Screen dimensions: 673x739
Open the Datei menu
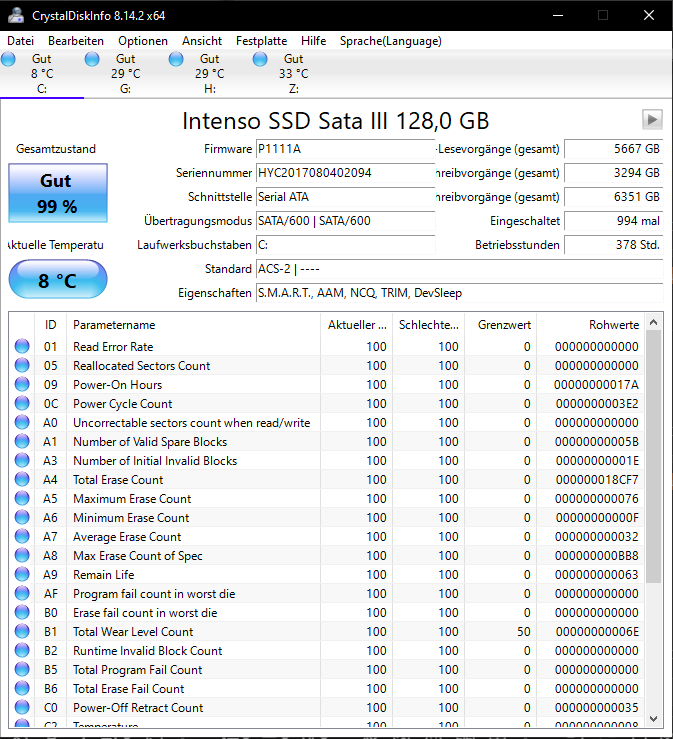click(20, 41)
